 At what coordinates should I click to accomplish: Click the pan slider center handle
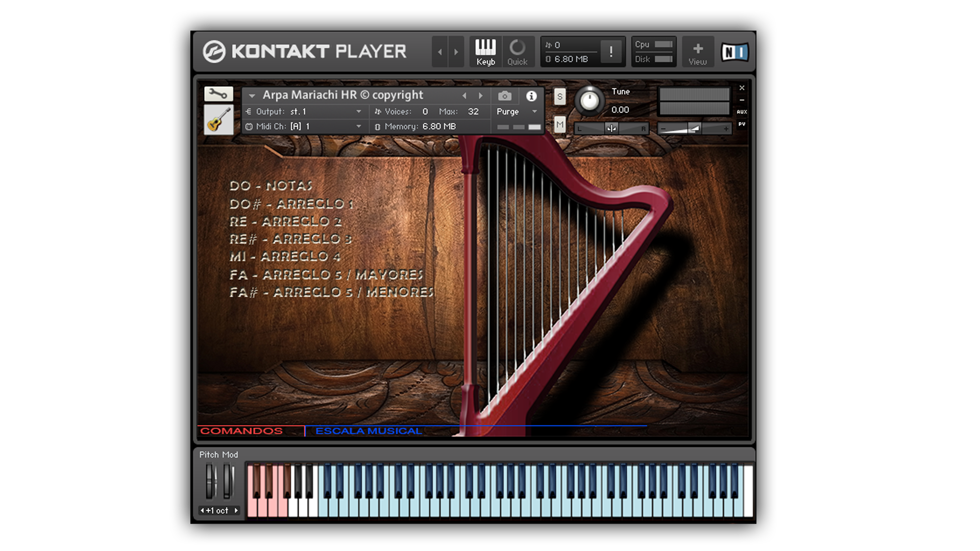[611, 129]
